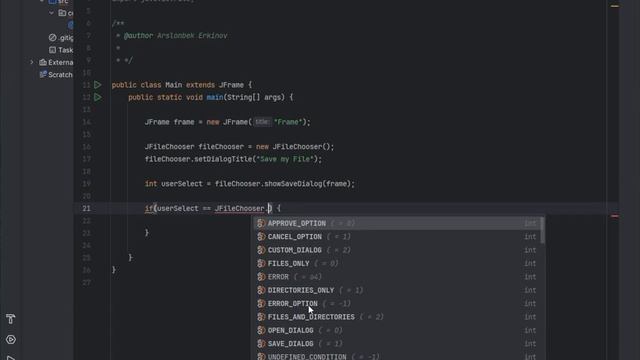This screenshot has height=360, width=640.
Task: Select Scratches and Consoles node
Action: pos(56,75)
